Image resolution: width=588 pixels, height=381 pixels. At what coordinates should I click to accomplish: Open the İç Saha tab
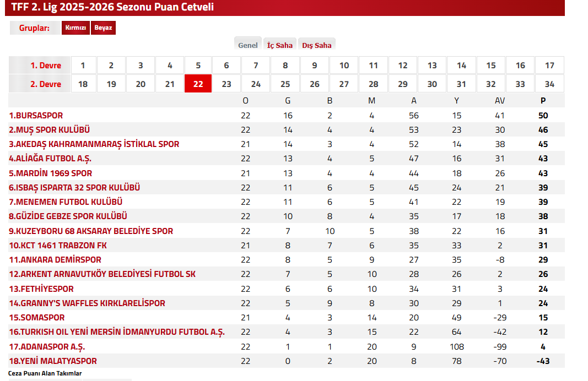tap(280, 45)
